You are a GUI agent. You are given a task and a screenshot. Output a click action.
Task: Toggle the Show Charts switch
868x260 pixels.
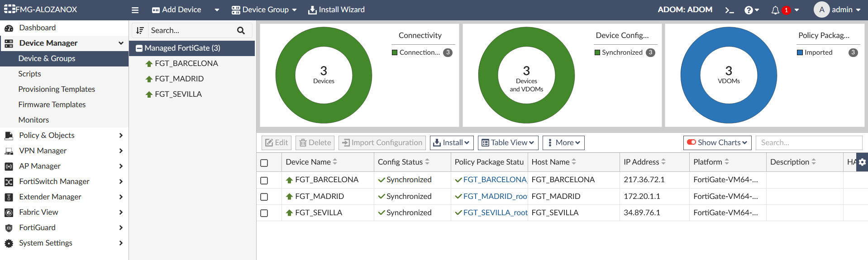[x=692, y=142]
